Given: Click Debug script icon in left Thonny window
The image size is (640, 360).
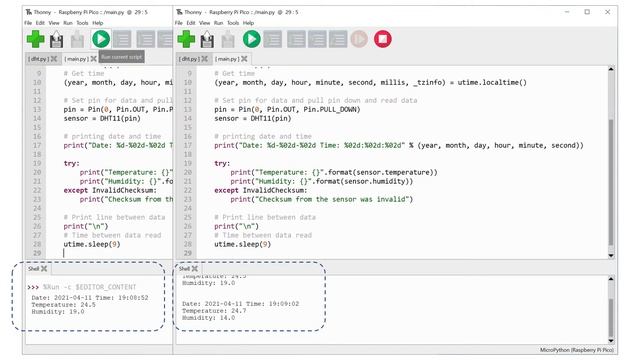Looking at the screenshot, I should (122, 40).
